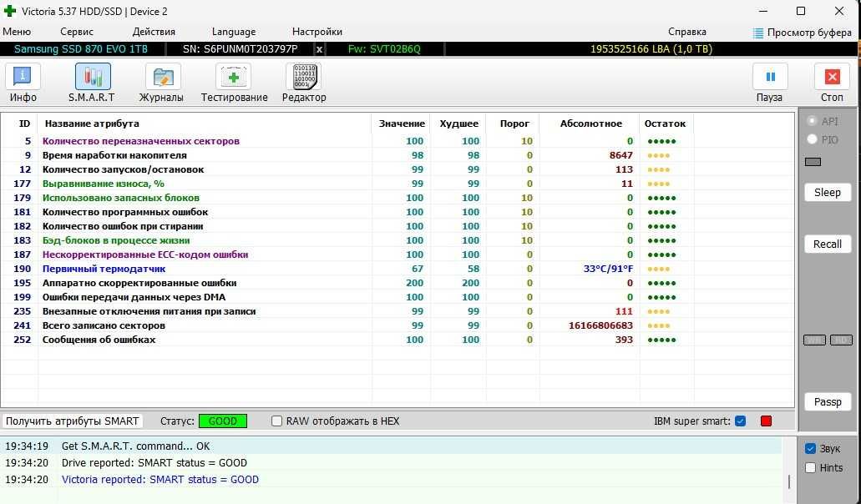Screen dimensions: 861x504
Task: Click the Стоп stop button
Action: click(832, 77)
